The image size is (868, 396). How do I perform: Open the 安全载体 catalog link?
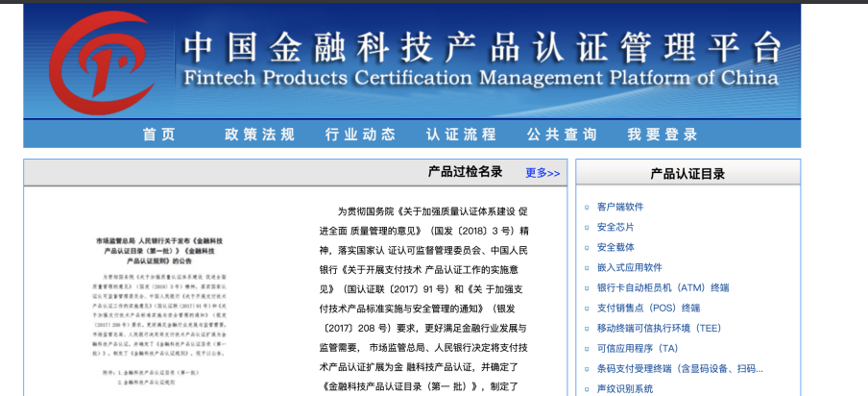tap(615, 247)
